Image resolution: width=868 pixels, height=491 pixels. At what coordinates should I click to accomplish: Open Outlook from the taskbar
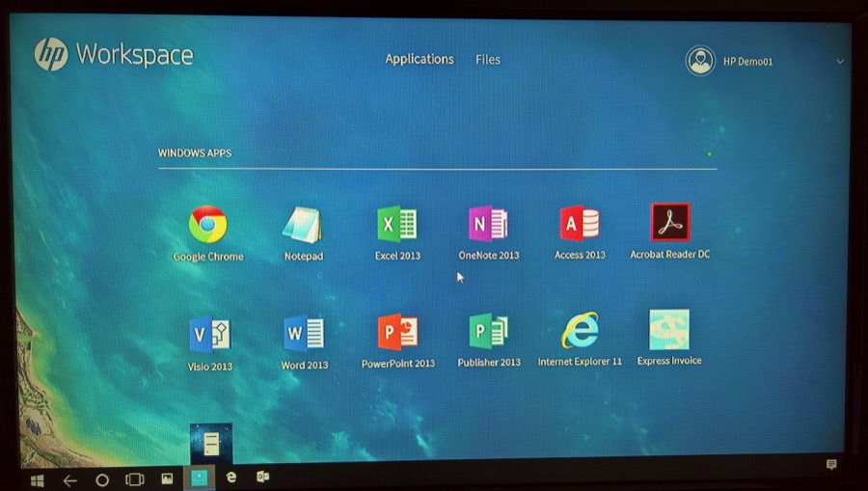(x=263, y=477)
